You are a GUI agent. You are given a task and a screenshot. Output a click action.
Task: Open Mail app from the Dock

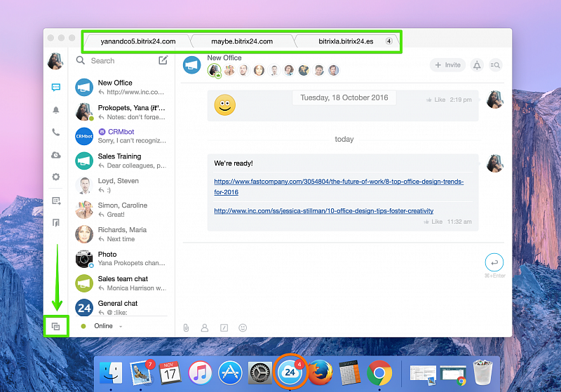[x=141, y=372]
